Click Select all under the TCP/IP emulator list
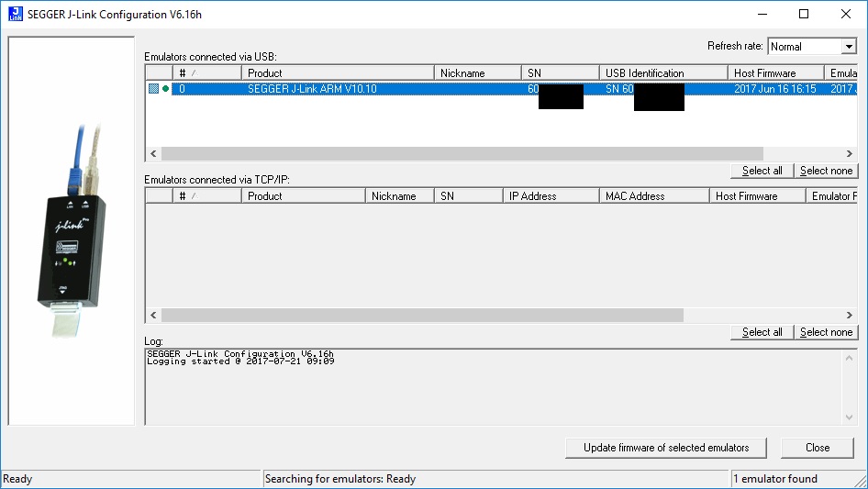The width and height of the screenshot is (868, 489). pos(762,332)
